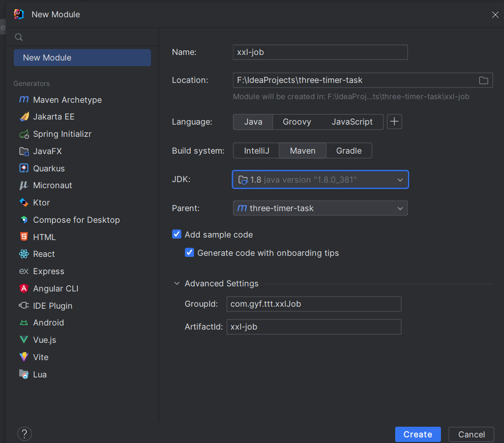Screen dimensions: 504x443
Task: Select the Lua generator label
Action: click(40, 374)
